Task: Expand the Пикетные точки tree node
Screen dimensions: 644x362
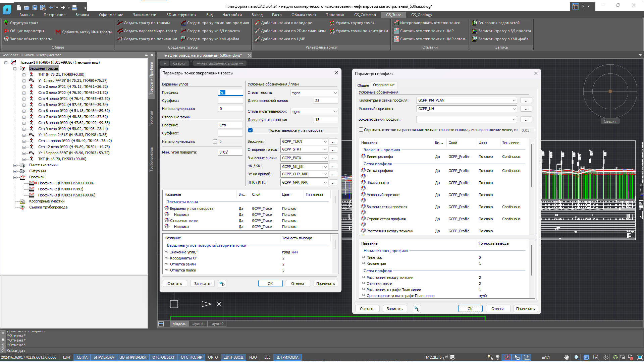Action: [15, 165]
